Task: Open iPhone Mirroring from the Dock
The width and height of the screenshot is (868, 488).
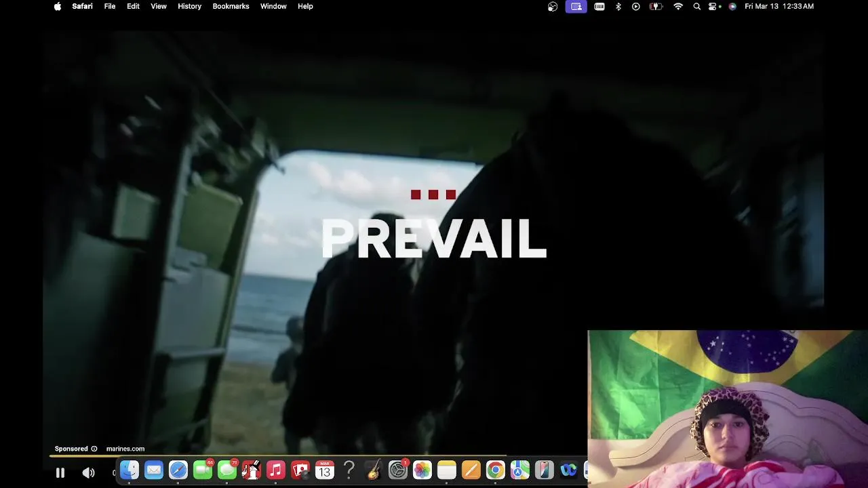Action: pyautogui.click(x=545, y=470)
